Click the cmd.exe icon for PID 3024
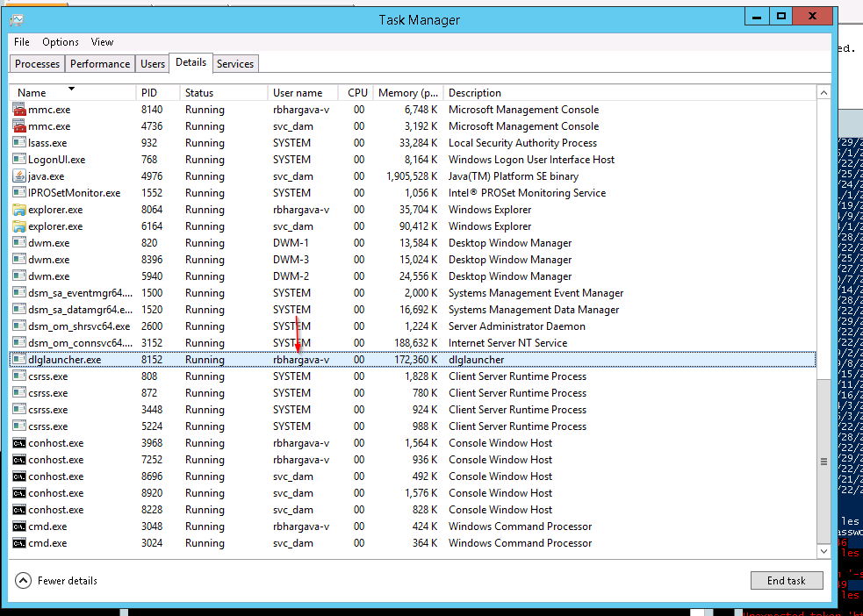 pyautogui.click(x=19, y=543)
